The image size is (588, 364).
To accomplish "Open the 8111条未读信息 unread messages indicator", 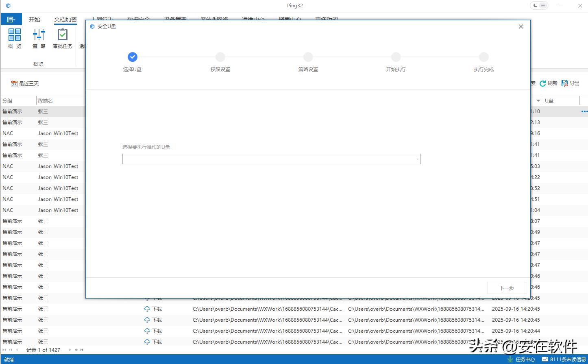I will tap(564, 359).
